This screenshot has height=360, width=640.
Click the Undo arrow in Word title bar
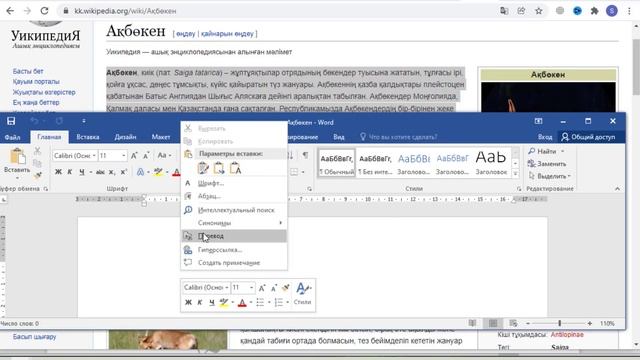point(34,121)
